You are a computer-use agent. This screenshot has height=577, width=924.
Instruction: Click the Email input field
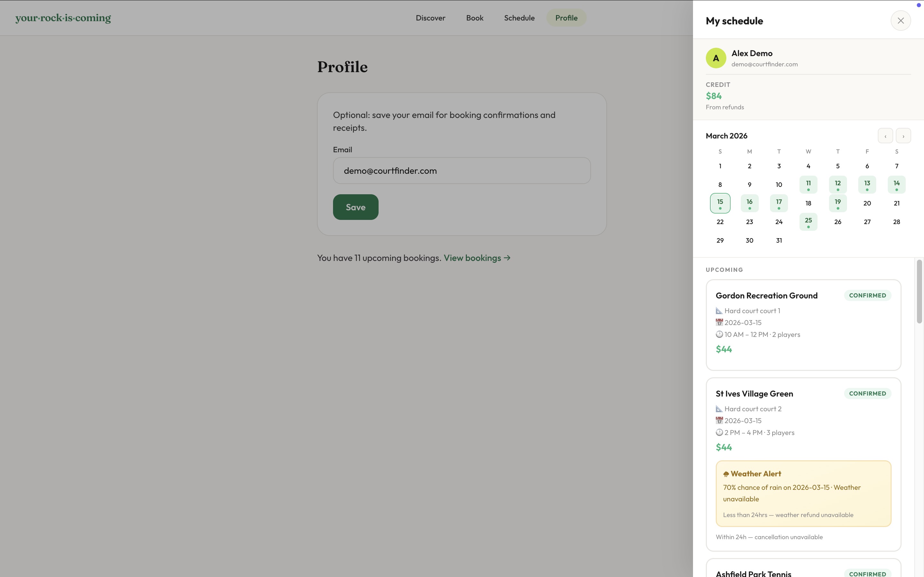[x=461, y=171]
